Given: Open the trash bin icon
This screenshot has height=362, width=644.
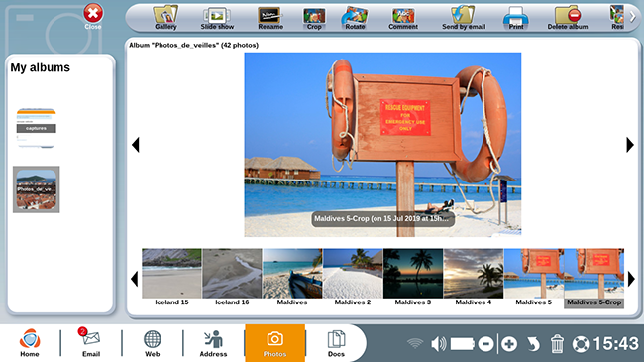Looking at the screenshot, I should click(557, 343).
